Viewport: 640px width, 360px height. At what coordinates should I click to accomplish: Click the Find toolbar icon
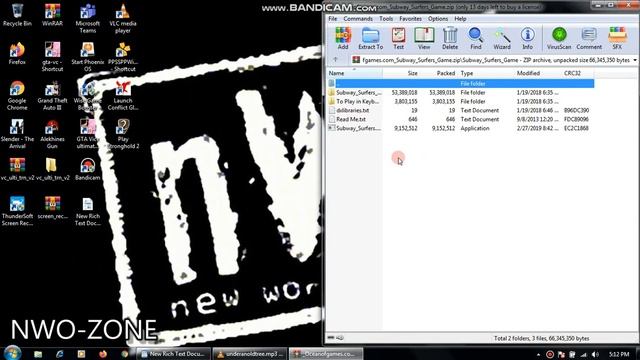476,38
